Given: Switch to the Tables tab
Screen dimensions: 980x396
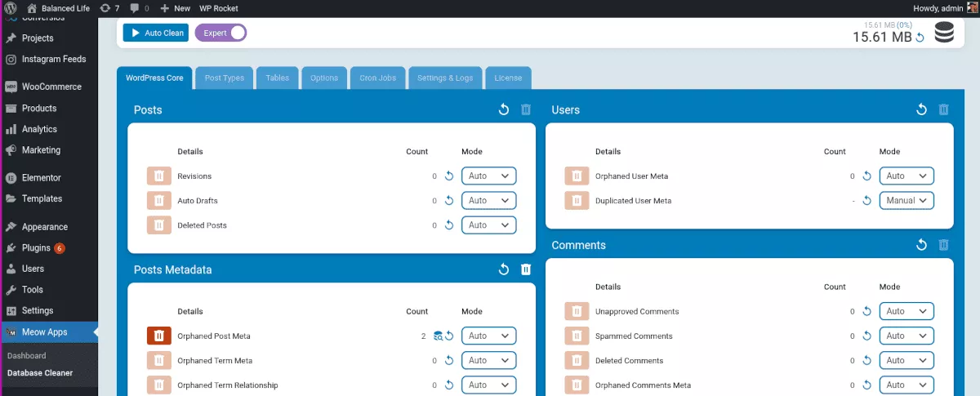Looking at the screenshot, I should 278,78.
